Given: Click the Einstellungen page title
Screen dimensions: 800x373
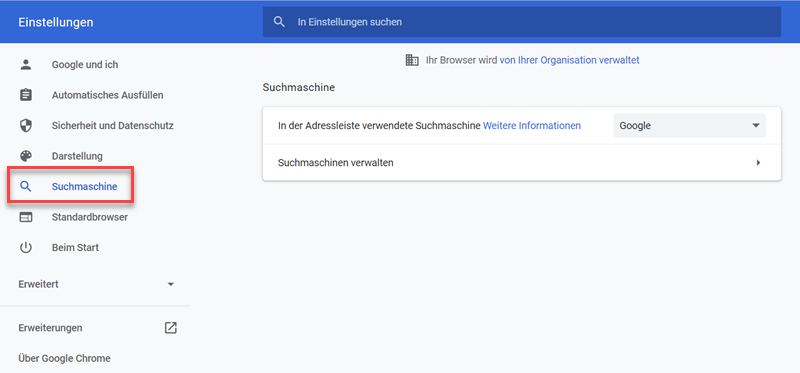Looking at the screenshot, I should (56, 22).
